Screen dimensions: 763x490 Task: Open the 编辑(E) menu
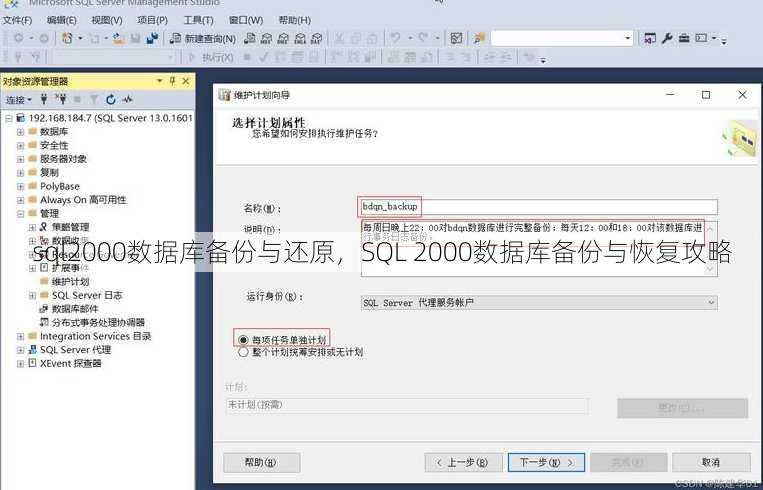(x=61, y=20)
